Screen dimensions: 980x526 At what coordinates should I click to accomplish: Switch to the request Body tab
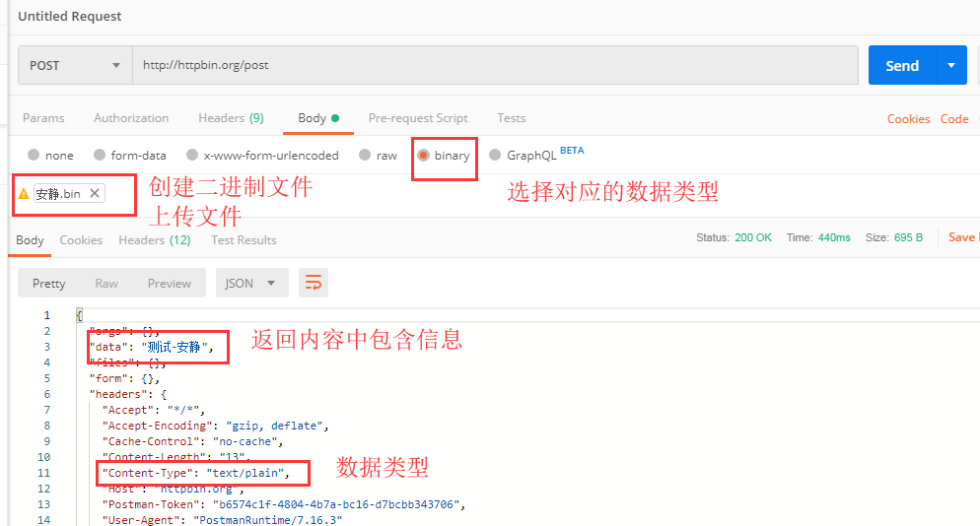(x=318, y=118)
